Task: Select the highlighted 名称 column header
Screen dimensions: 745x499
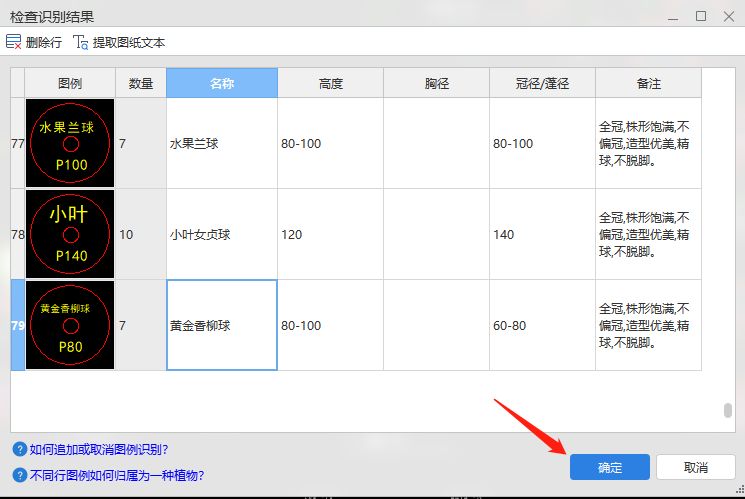Action: tap(222, 83)
